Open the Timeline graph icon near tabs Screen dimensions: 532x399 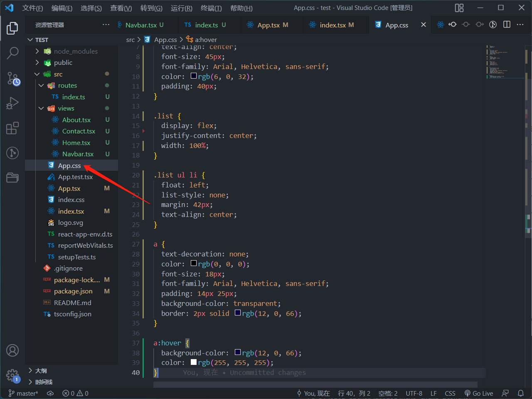click(493, 25)
